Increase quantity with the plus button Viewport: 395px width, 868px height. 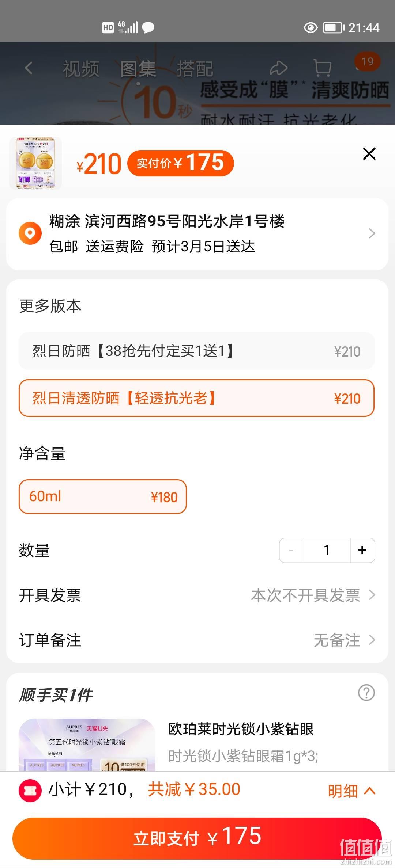pyautogui.click(x=362, y=550)
